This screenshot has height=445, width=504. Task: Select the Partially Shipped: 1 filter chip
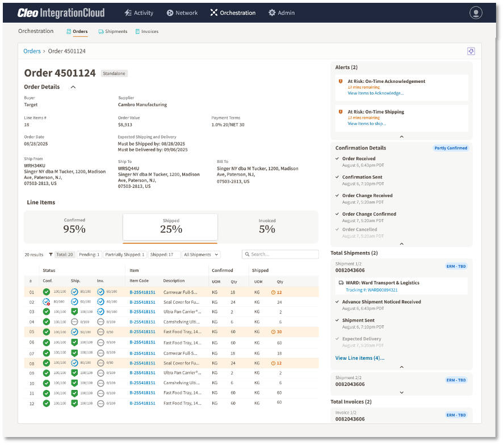click(x=125, y=255)
